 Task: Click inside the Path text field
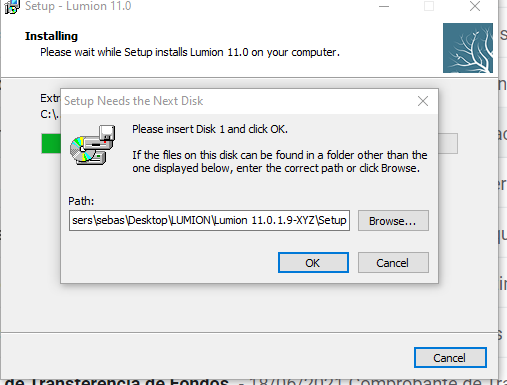pos(209,220)
